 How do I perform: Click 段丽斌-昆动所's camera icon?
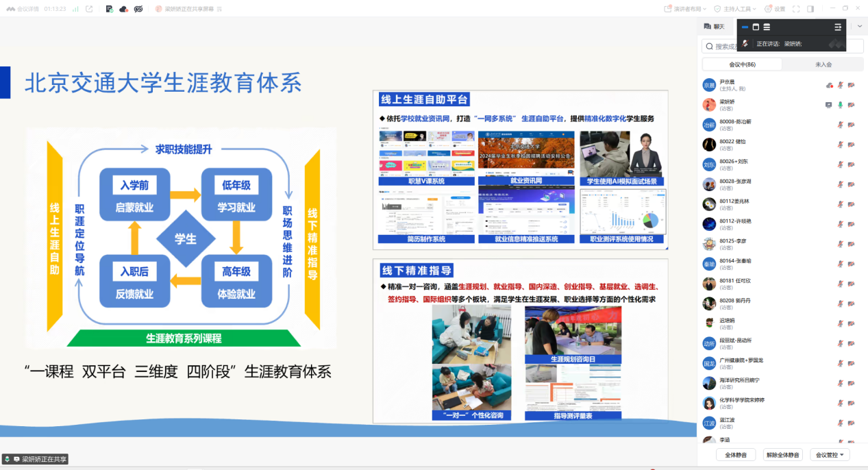[852, 343]
